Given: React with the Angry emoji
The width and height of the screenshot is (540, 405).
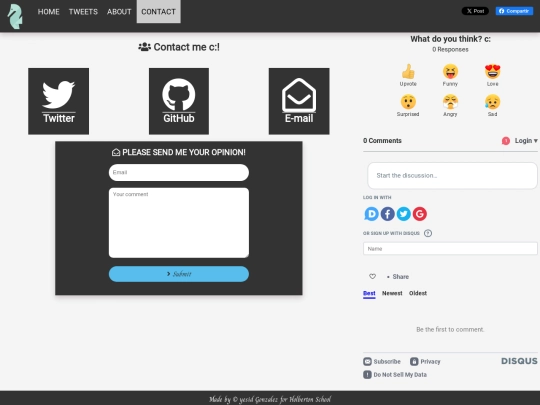Looking at the screenshot, I should (450, 102).
